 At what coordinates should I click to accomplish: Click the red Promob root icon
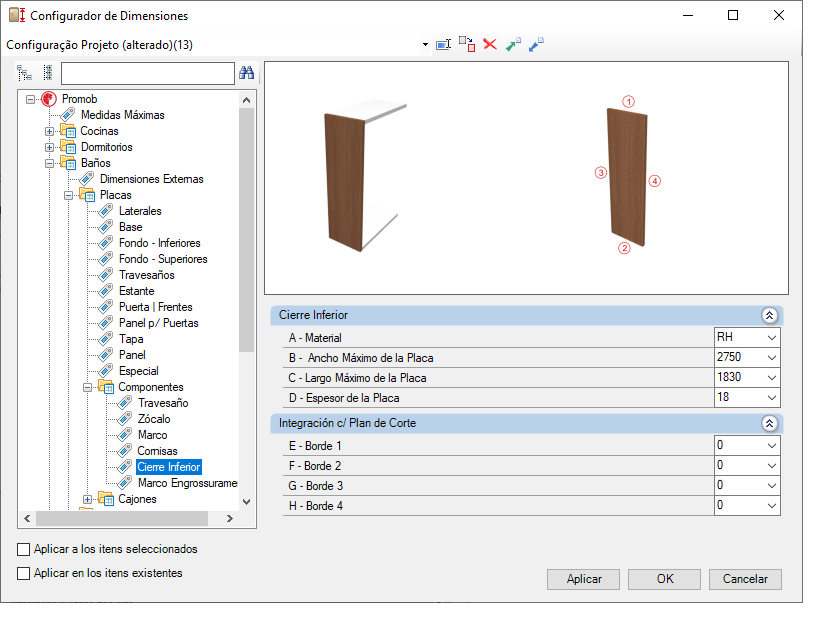pyautogui.click(x=49, y=99)
